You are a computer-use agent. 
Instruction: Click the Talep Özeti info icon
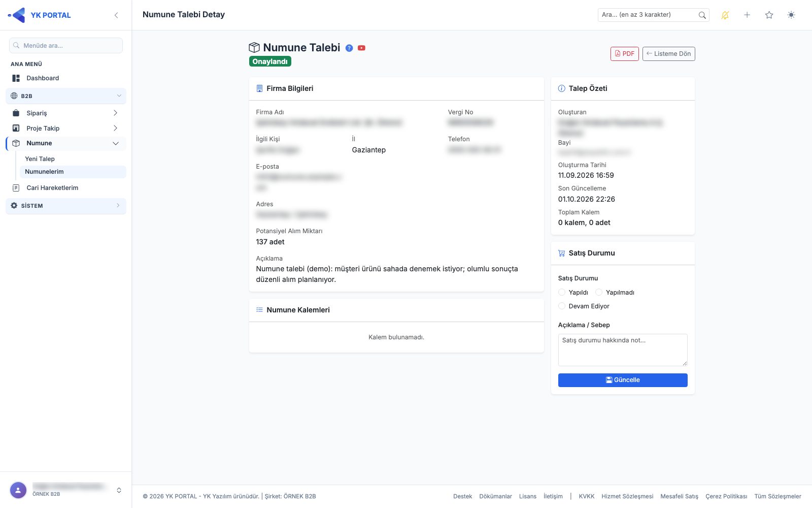pos(562,88)
